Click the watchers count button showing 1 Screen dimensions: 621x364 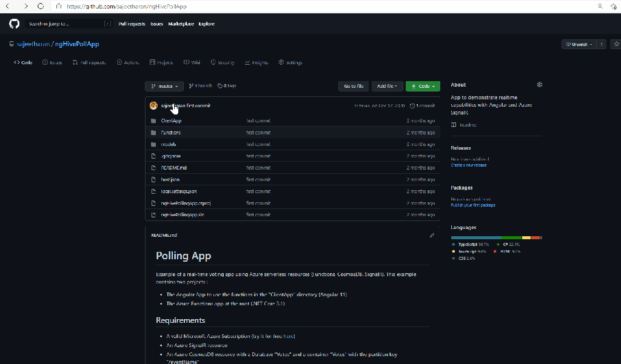point(601,44)
